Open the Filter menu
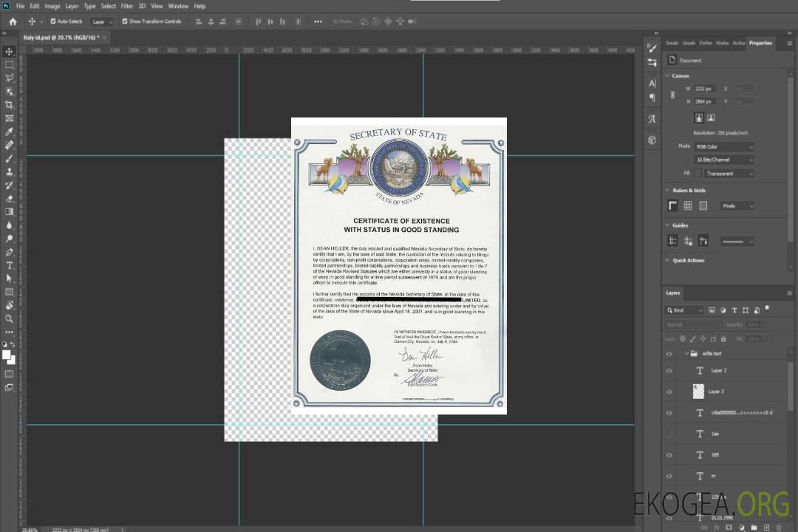798x532 pixels. [x=127, y=6]
